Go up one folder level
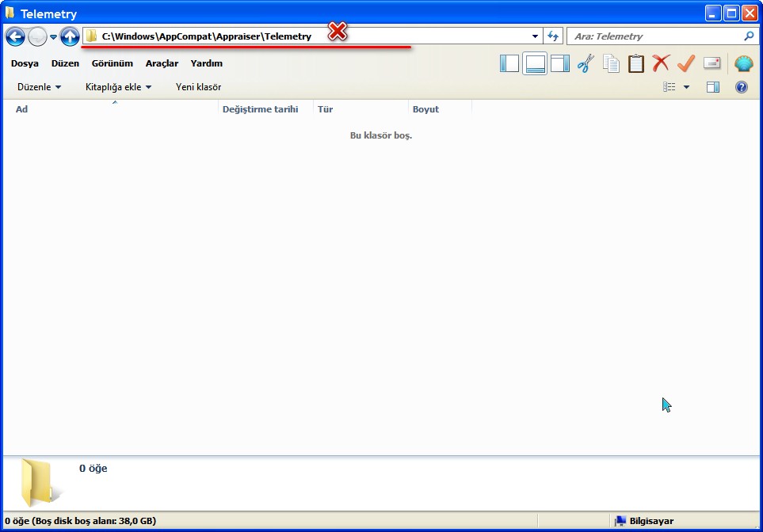This screenshot has width=763, height=532. click(70, 36)
